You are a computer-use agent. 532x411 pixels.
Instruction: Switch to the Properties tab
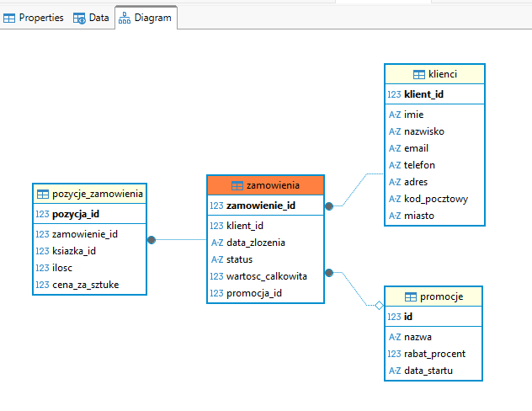coord(34,18)
